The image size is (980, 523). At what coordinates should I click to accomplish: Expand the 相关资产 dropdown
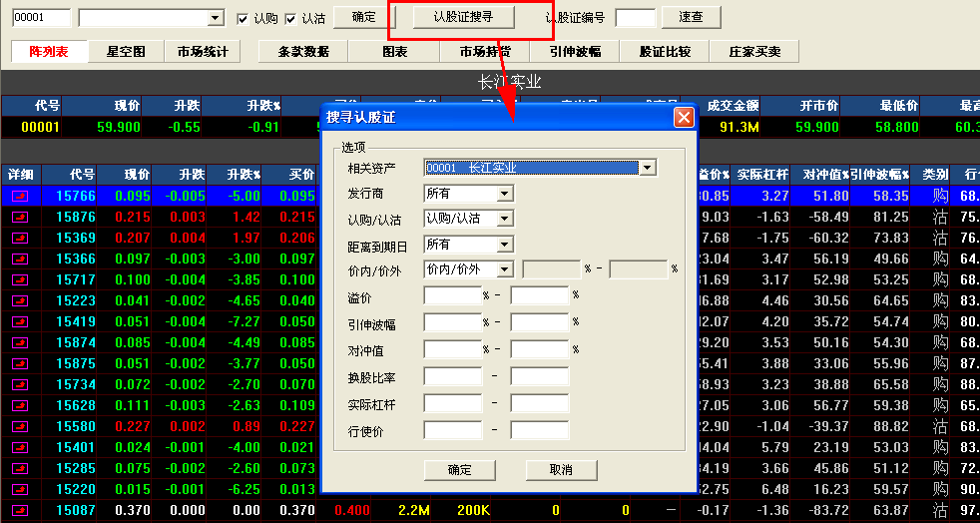click(x=648, y=168)
